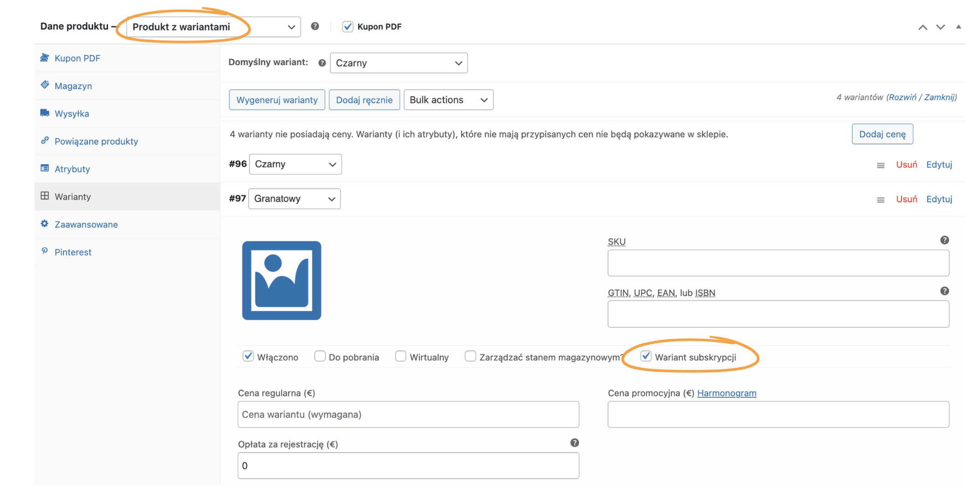
Task: Open the Warianty tab
Action: pos(73,196)
